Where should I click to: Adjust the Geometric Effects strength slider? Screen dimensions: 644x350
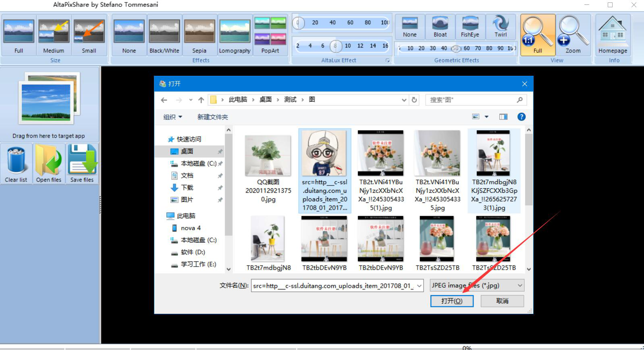coord(457,48)
